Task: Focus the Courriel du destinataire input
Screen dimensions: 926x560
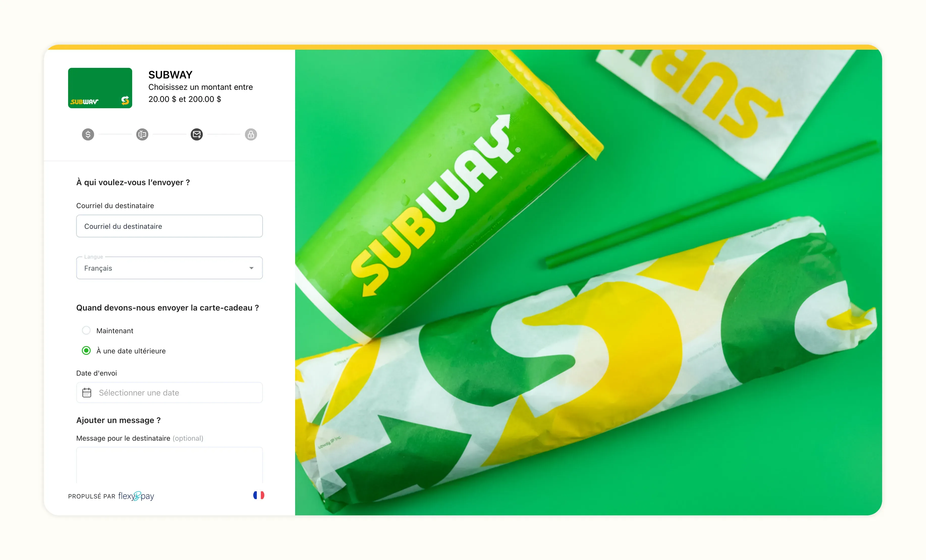Action: [170, 226]
